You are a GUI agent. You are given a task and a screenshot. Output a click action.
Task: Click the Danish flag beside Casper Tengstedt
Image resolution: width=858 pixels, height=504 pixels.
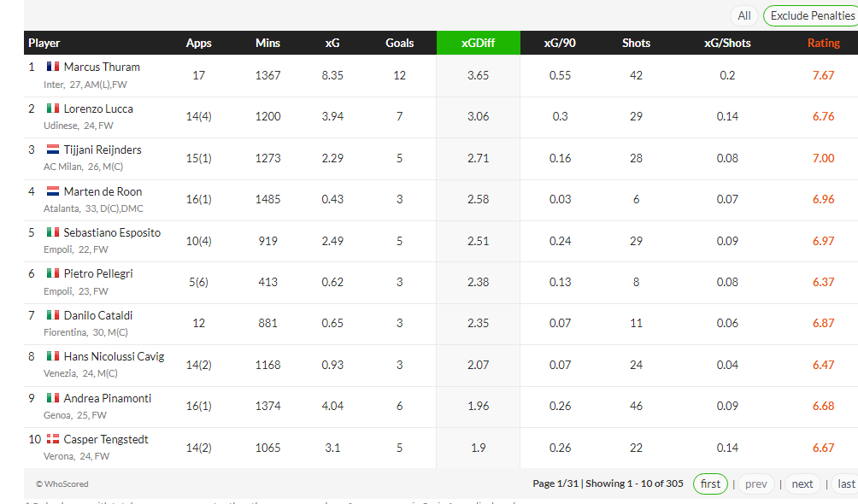[53, 439]
